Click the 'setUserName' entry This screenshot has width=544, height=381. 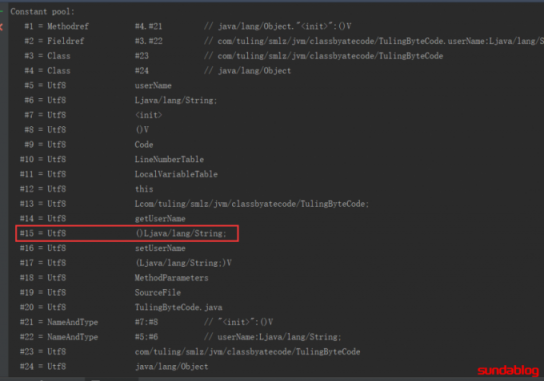160,248
